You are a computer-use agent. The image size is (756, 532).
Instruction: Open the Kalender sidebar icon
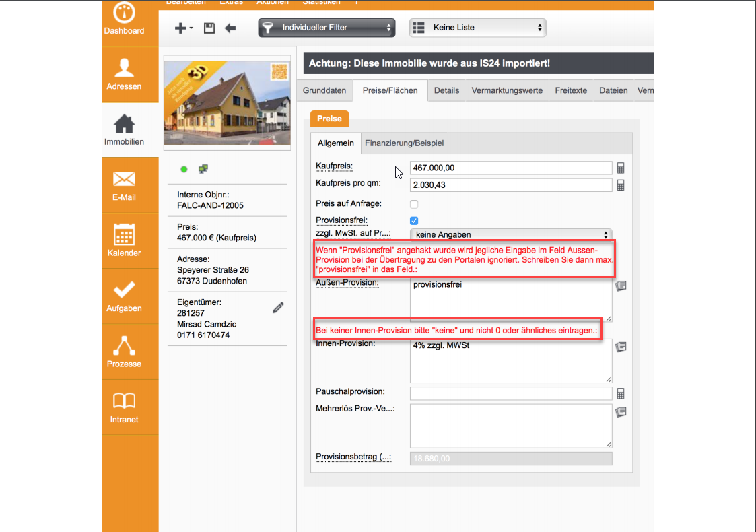point(124,240)
